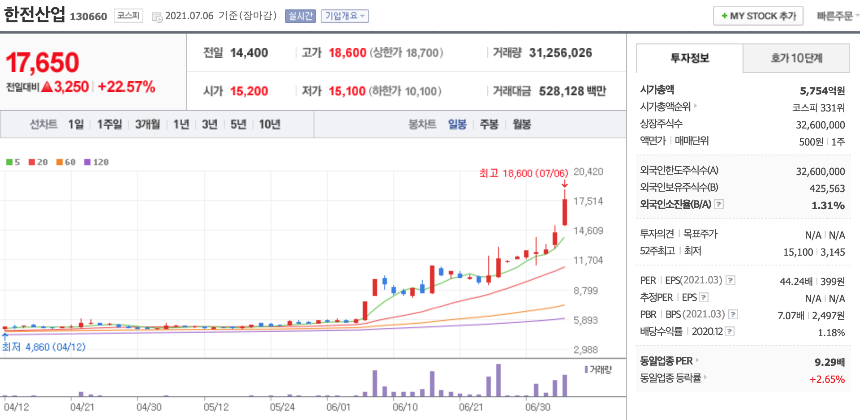Screen dimensions: 868x420
Task: Click help icon beside 추정PER EPS
Action: point(704,298)
